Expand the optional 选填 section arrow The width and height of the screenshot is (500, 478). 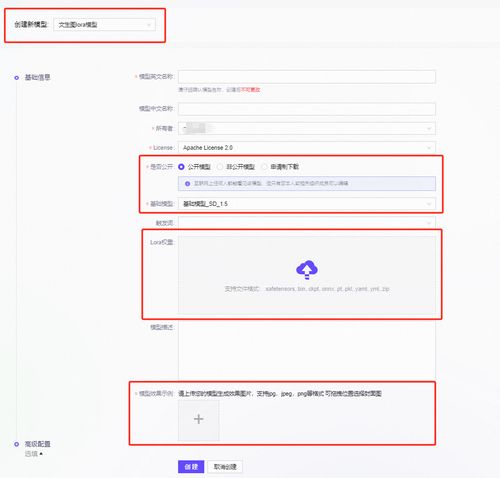(41, 454)
